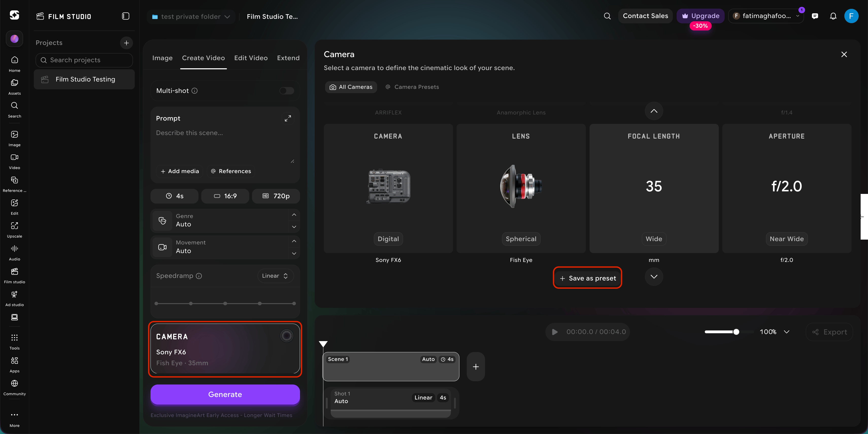Image resolution: width=868 pixels, height=434 pixels.
Task: Click the Generate button
Action: pos(225,395)
